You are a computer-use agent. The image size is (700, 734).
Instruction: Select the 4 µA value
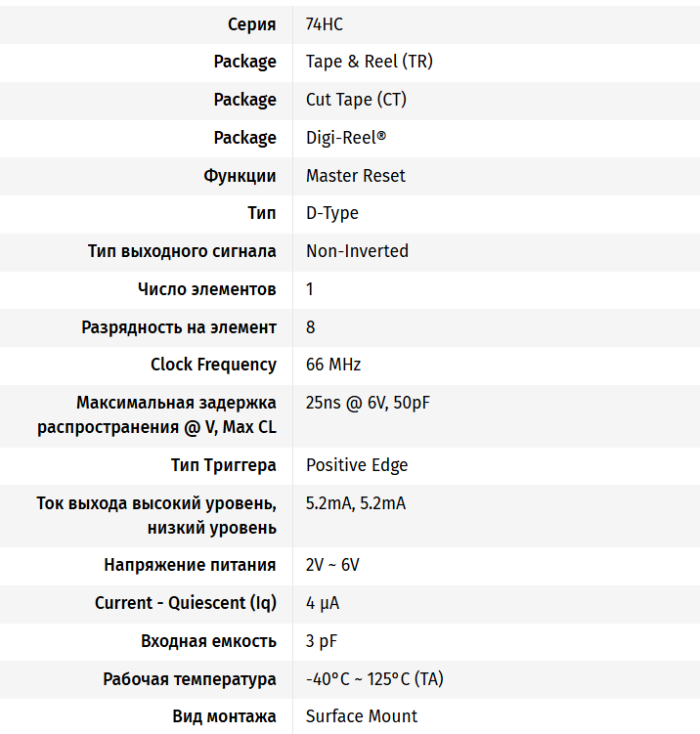(x=323, y=603)
